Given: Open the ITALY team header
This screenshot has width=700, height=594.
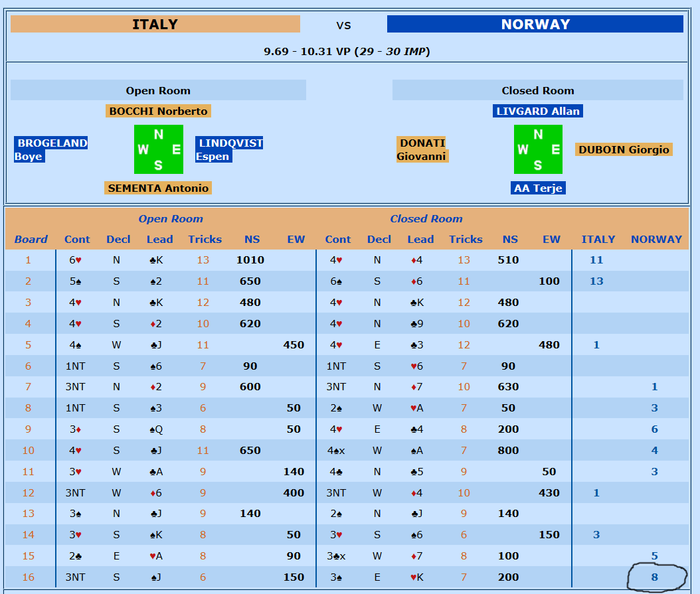Looking at the screenshot, I should click(x=155, y=25).
